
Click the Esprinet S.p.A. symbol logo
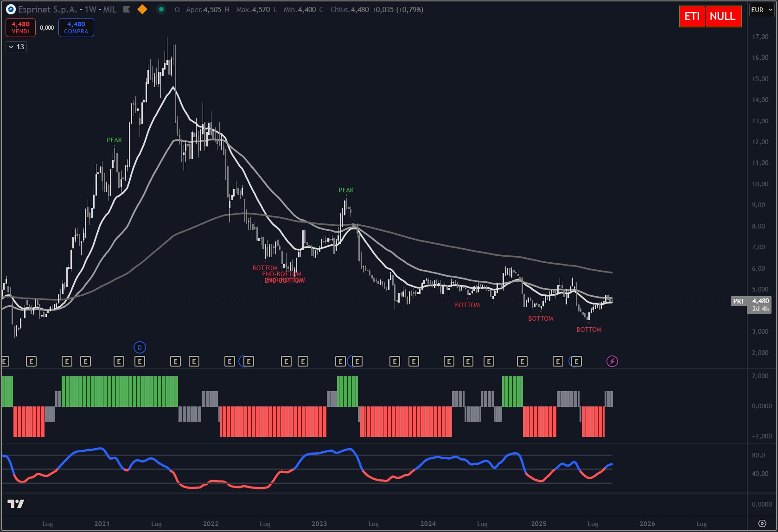11,9
